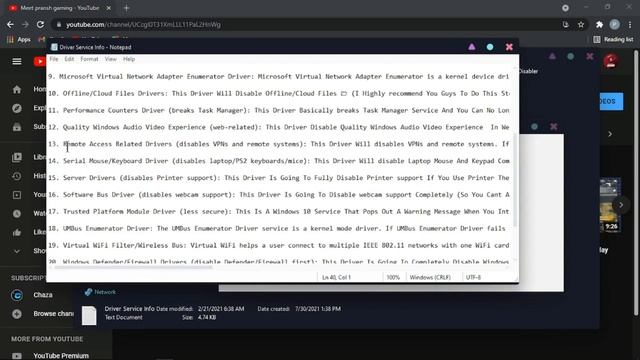Click Your videos sidebar icon
This screenshot has height=360, width=640.
(17, 195)
